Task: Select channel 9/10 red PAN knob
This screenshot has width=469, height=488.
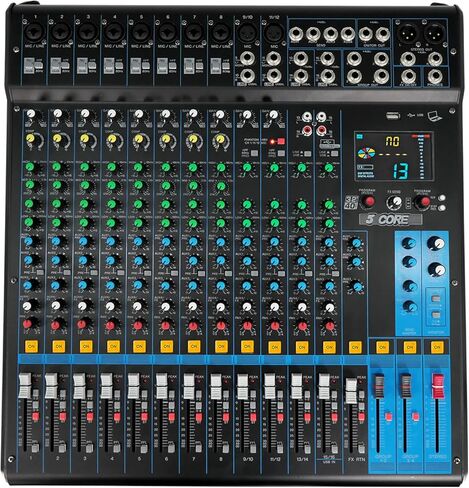Action: pos(247,325)
